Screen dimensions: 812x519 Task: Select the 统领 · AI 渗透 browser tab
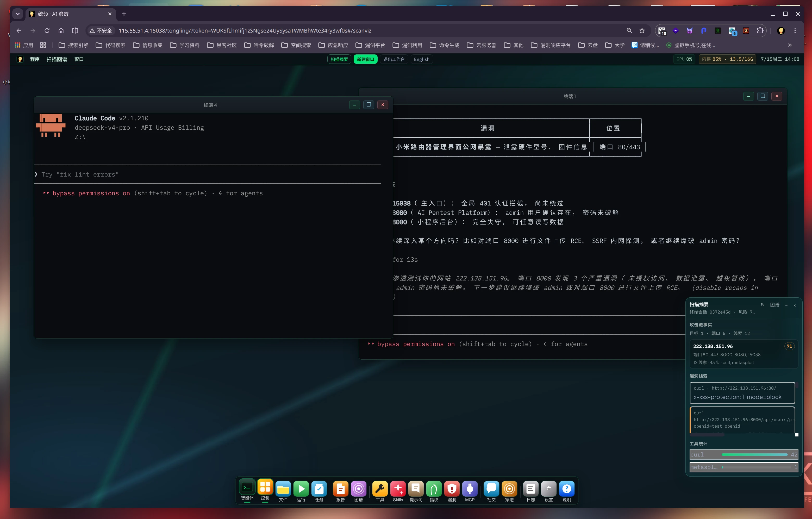[71, 14]
